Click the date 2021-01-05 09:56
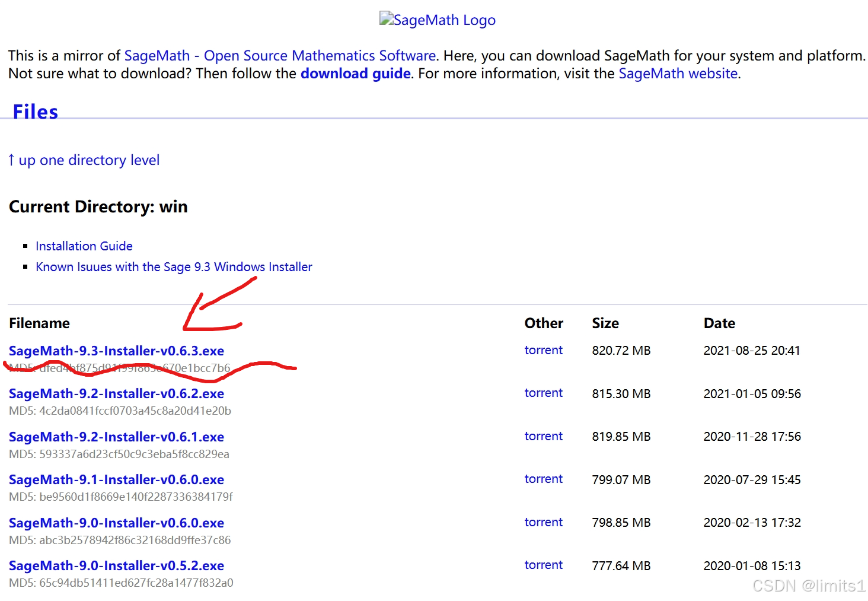This screenshot has height=601, width=868. 752,394
